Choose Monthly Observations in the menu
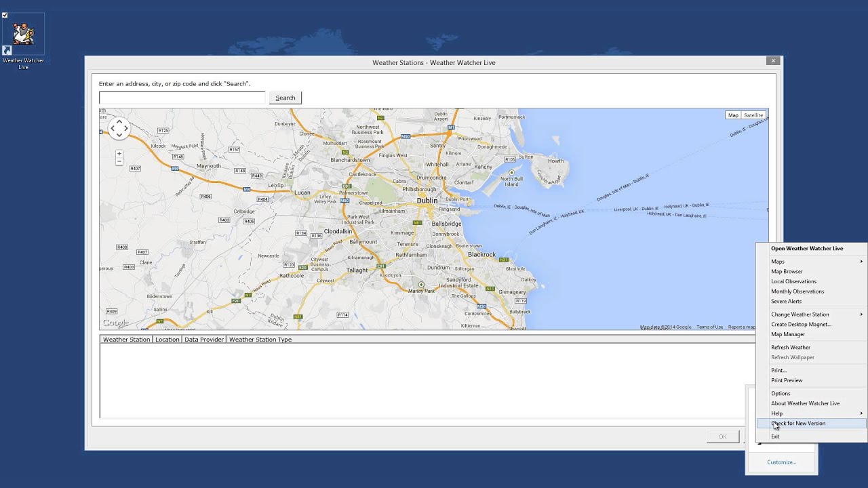 (812, 291)
